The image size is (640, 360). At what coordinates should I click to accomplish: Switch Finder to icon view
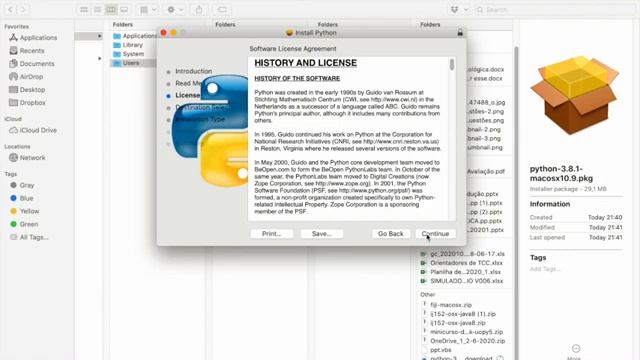pos(84,9)
